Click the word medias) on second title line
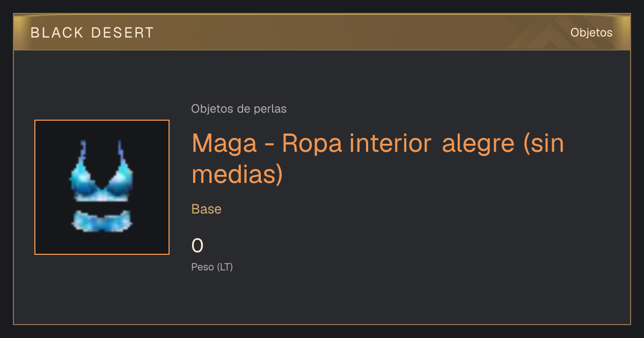The image size is (644, 338). click(x=237, y=174)
